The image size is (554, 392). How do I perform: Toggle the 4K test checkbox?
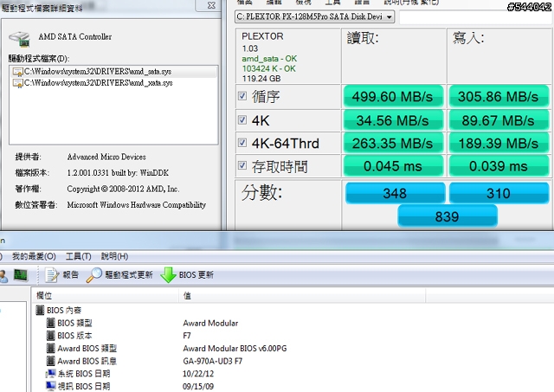(242, 119)
